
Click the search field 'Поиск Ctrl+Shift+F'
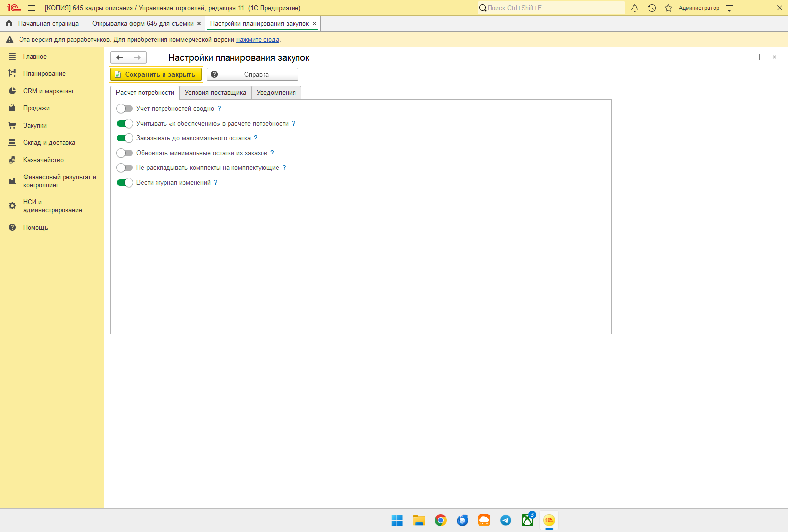[x=551, y=8]
